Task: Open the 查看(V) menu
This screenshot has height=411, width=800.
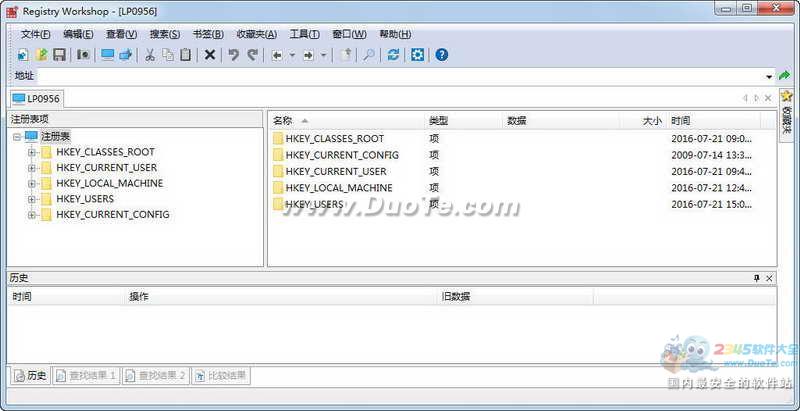Action: pos(121,34)
